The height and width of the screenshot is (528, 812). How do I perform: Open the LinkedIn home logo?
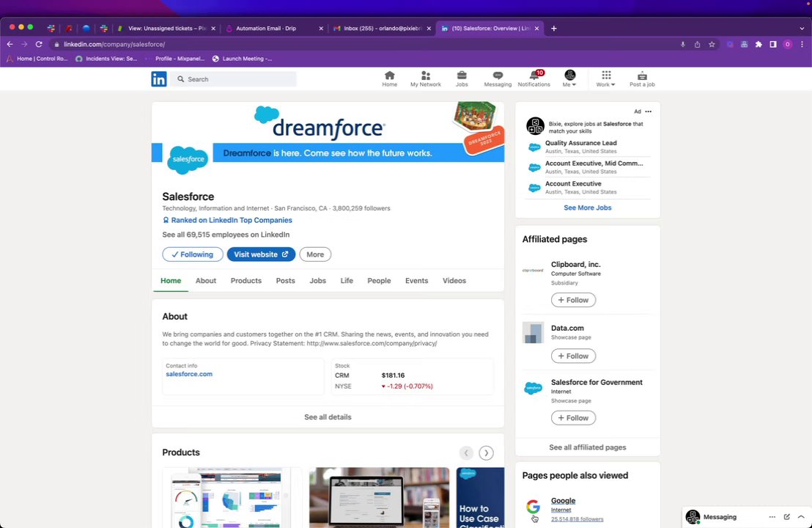159,78
